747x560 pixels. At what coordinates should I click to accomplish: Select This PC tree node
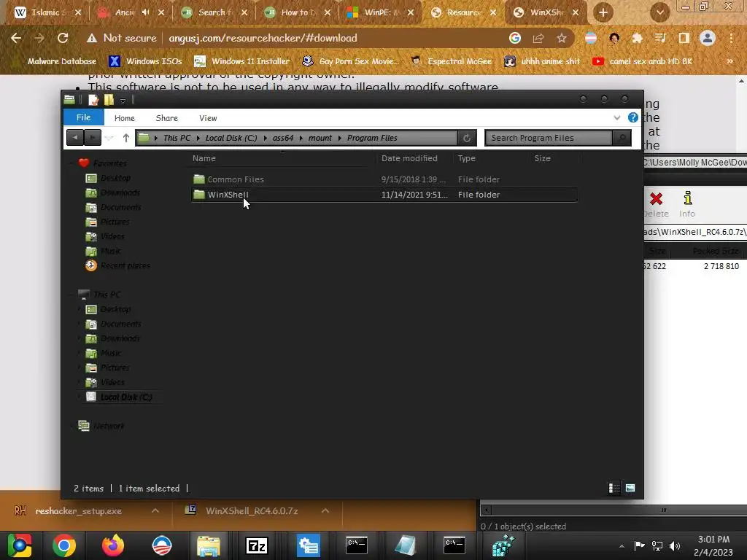107,295
